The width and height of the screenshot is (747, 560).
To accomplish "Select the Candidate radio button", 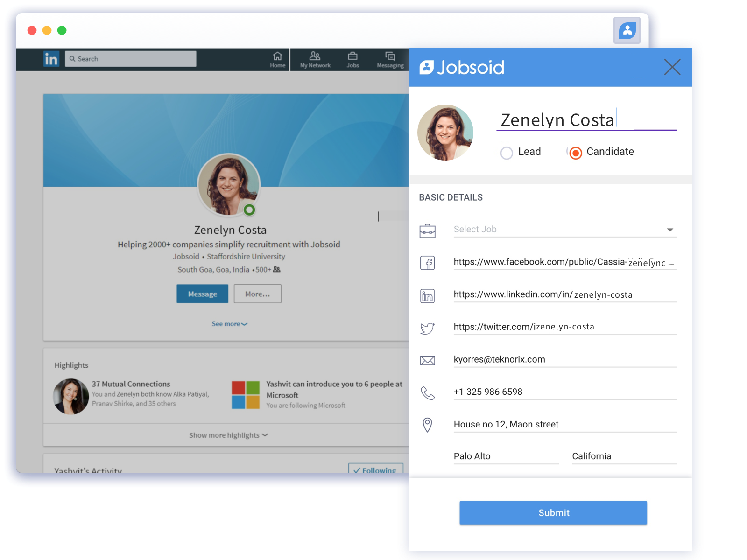I will tap(576, 153).
